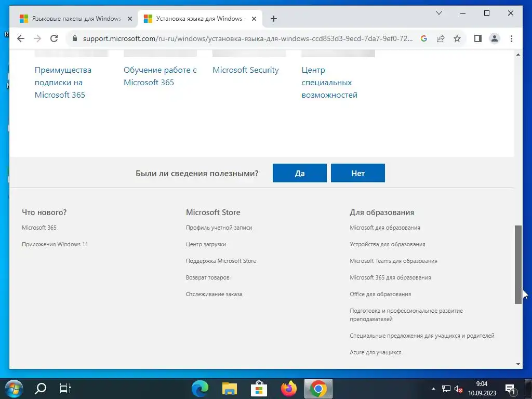Show hidden tray icons arrow
Image resolution: width=532 pixels, height=399 pixels.
click(433, 389)
